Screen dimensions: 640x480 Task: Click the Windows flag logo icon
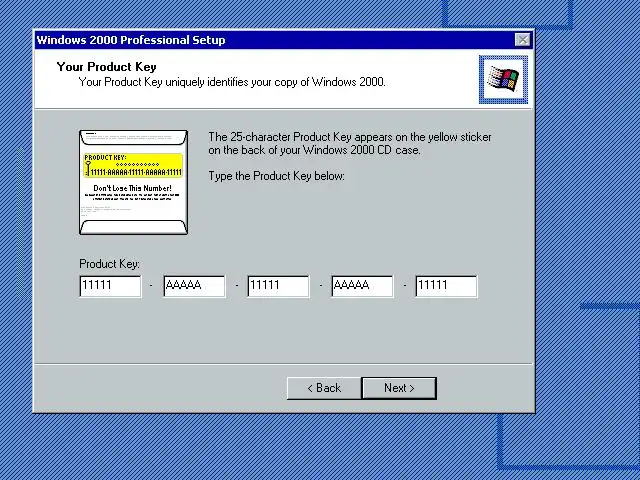point(503,80)
